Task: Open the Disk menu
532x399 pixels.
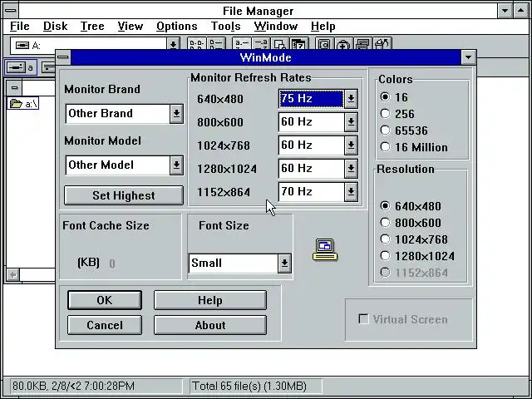Action: point(56,26)
